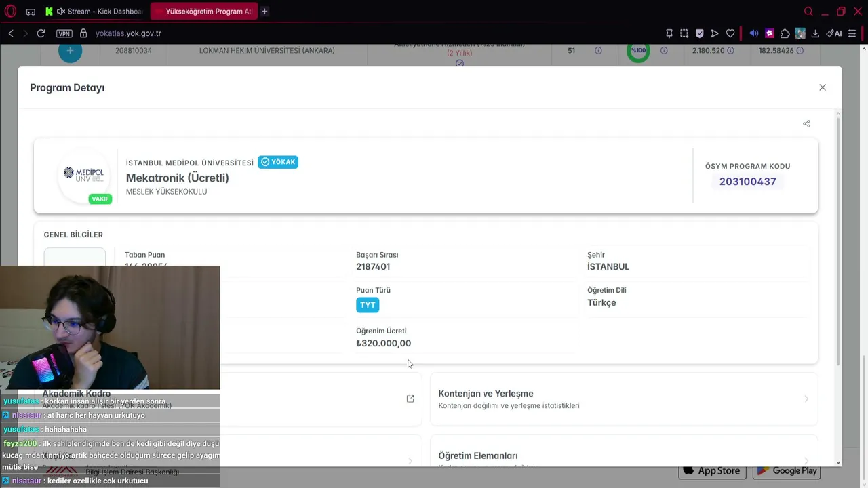Open the purple extension icon in toolbar
This screenshot has width=868, height=488.
(x=770, y=33)
